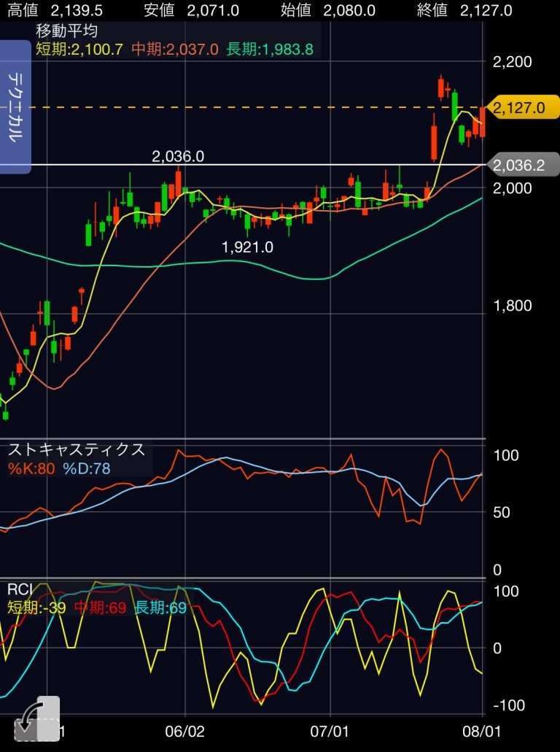Tap the 06/02 date axis label
Image resolution: width=560 pixels, height=752 pixels.
coord(185,730)
